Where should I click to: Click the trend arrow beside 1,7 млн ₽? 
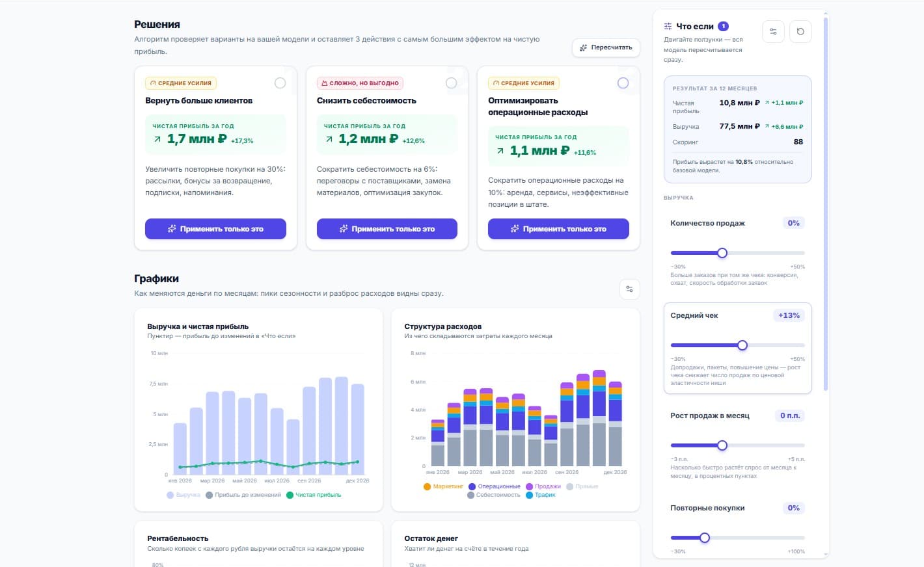(x=157, y=139)
